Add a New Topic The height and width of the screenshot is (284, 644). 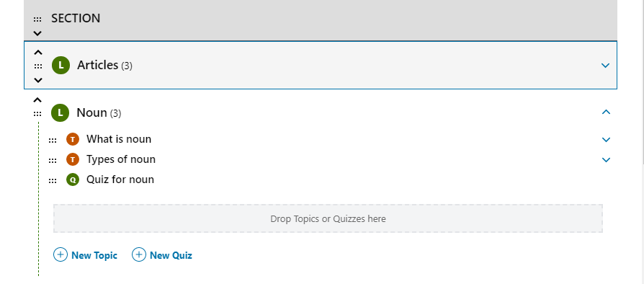86,255
